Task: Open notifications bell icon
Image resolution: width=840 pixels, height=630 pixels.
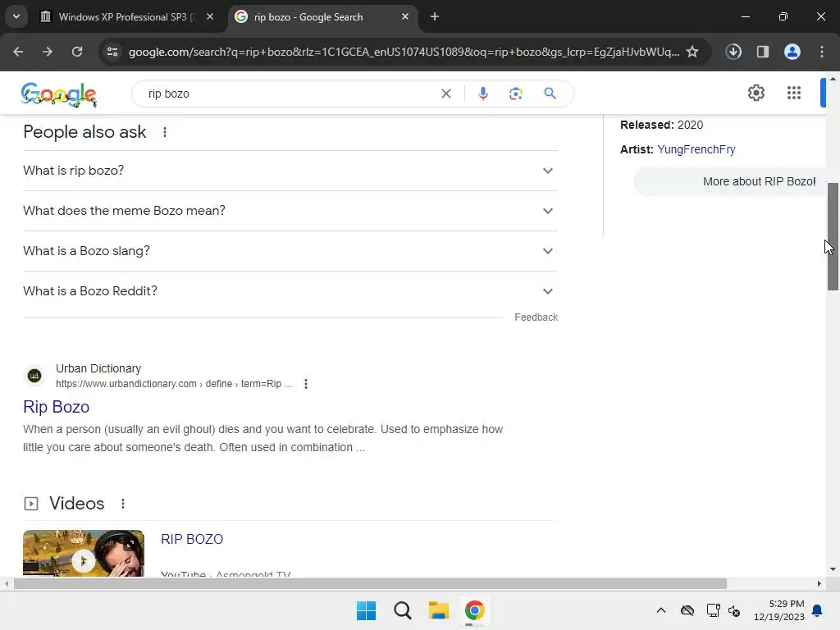Action: 818,610
